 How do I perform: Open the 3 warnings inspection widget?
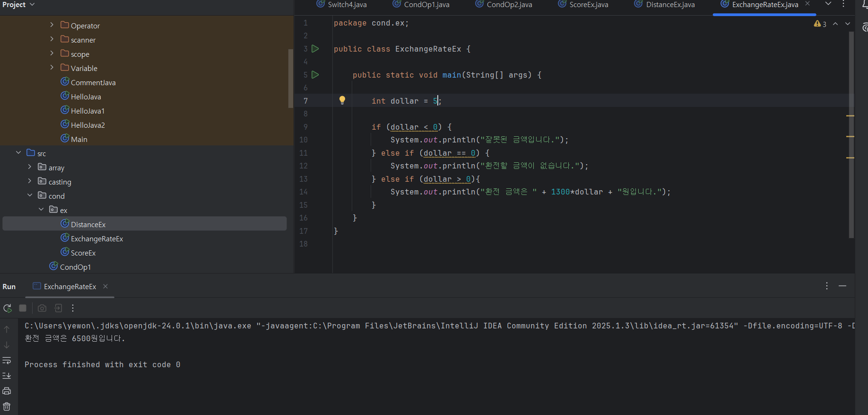tap(820, 24)
